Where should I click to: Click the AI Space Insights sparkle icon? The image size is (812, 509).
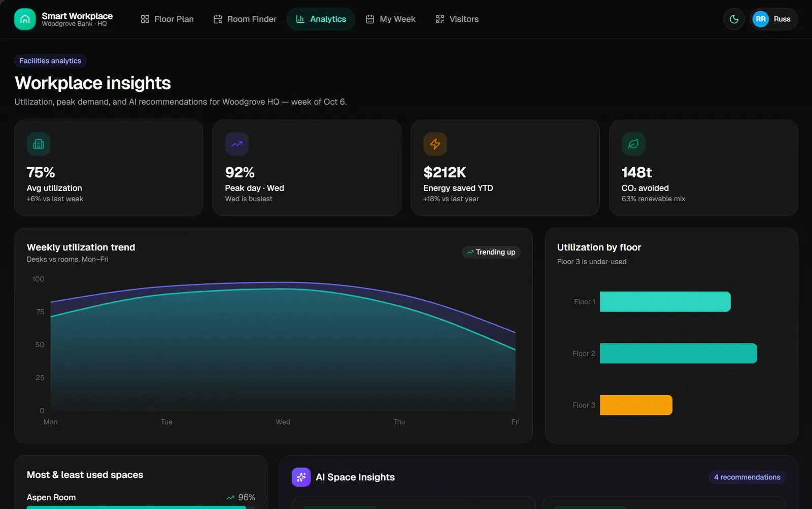click(301, 477)
